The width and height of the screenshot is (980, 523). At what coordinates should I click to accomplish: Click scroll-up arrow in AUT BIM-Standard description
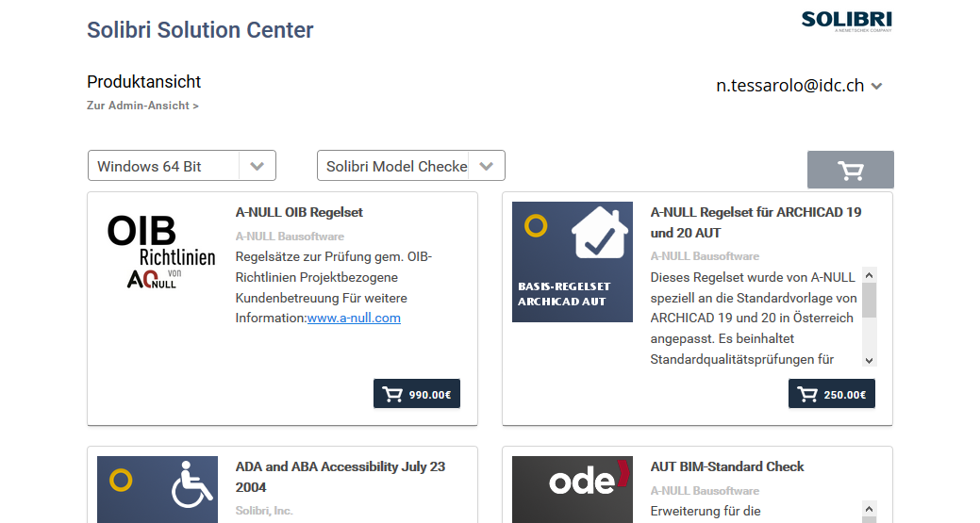tap(869, 508)
